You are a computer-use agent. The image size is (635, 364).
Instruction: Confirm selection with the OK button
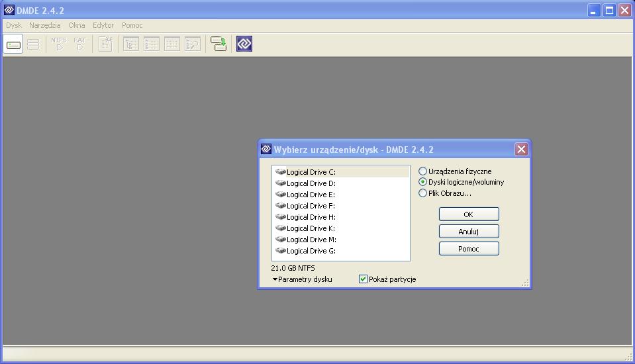click(469, 214)
